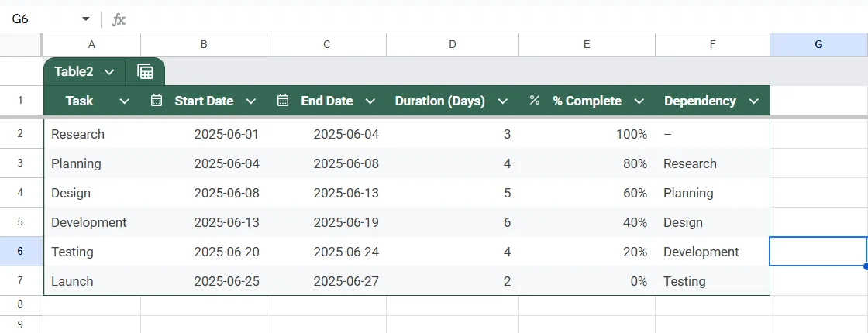The width and height of the screenshot is (868, 333).
Task: Click the Task column header text
Action: coord(79,101)
